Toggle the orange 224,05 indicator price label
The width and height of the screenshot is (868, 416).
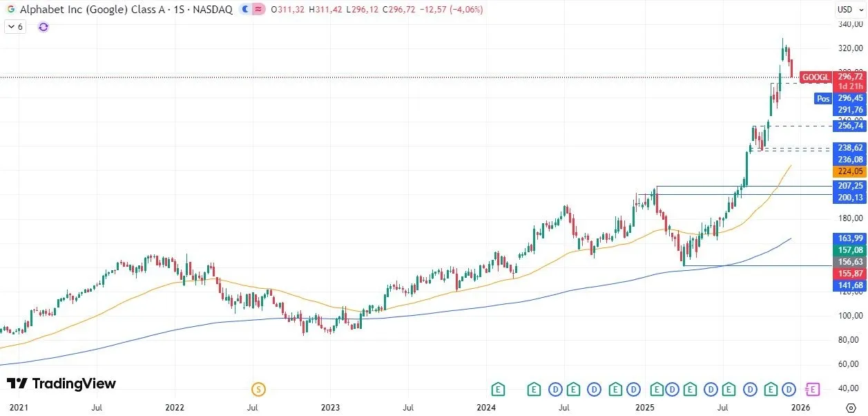pyautogui.click(x=849, y=171)
